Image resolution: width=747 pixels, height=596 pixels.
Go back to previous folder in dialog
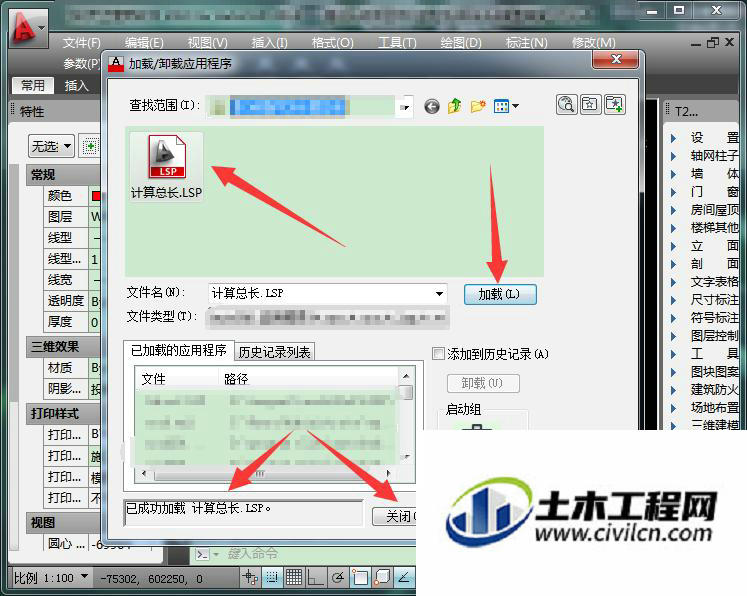click(x=432, y=106)
